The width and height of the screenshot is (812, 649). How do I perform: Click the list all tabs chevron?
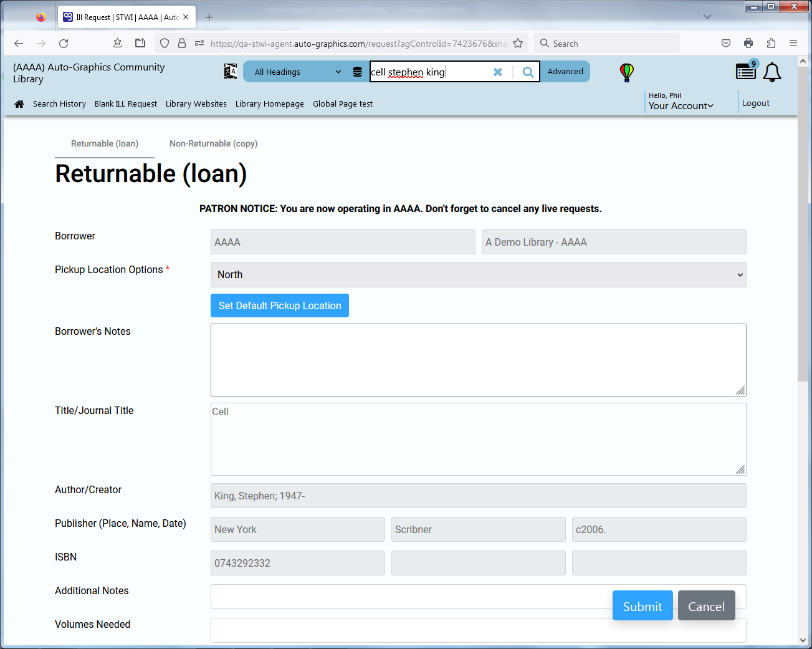707,17
